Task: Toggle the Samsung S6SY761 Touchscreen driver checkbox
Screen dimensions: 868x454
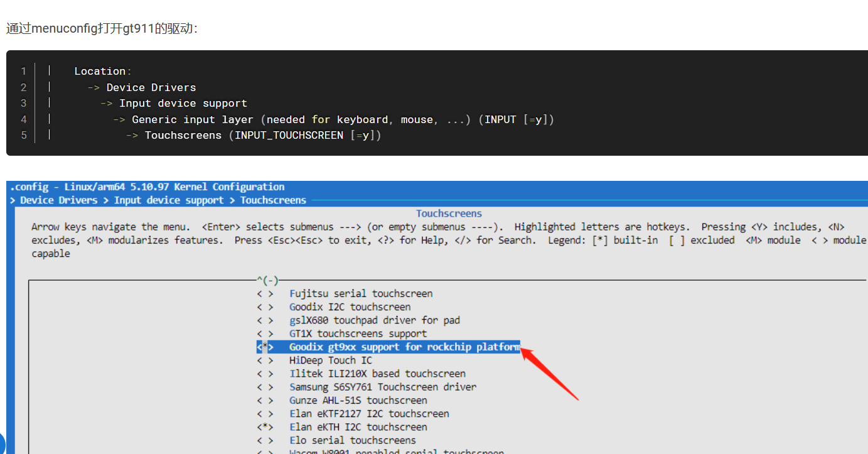Action: coord(265,387)
